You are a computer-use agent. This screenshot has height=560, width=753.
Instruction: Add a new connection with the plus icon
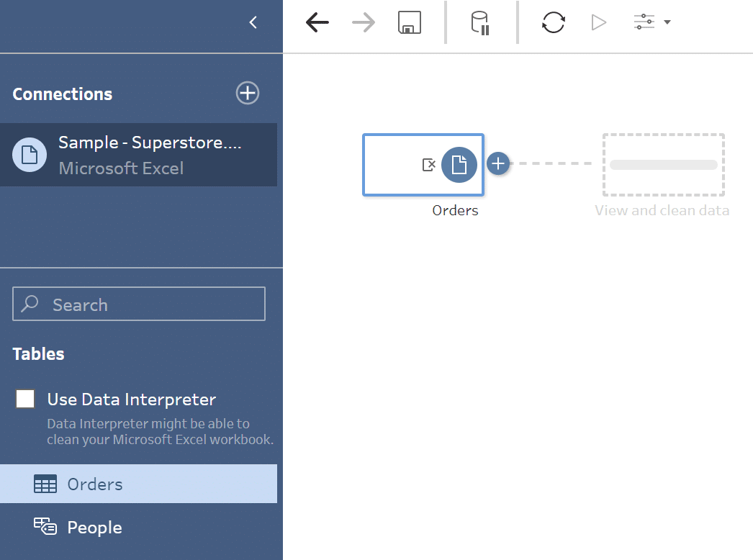(247, 93)
